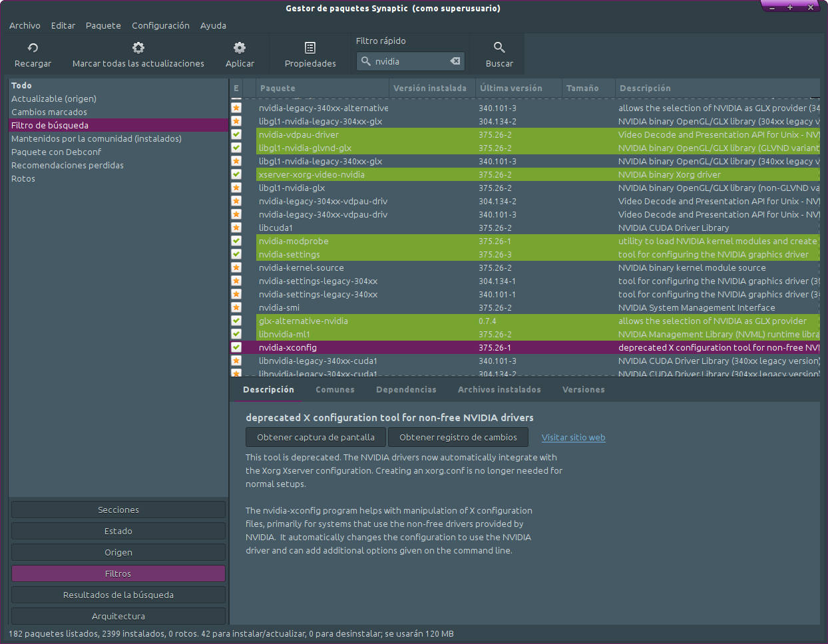Toggle mark checkbox for libnvidia-ml1

pyautogui.click(x=236, y=334)
